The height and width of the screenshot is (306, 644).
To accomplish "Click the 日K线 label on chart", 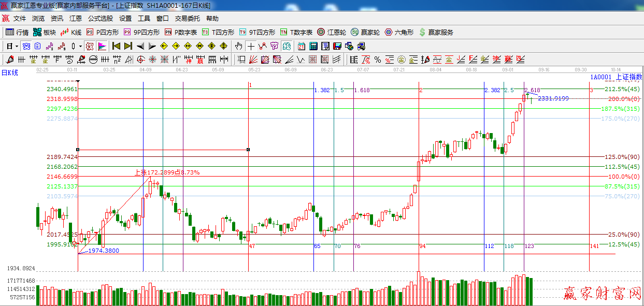I will pos(9,73).
